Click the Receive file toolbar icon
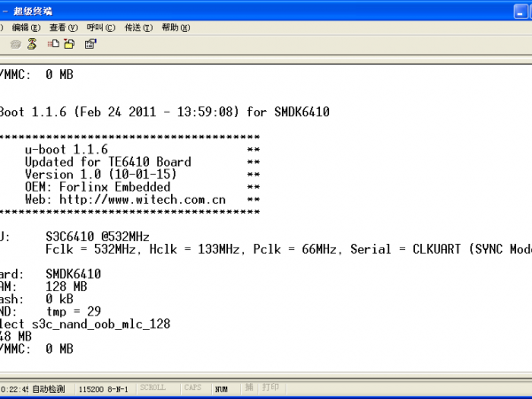This screenshot has width=532, height=399. click(x=69, y=43)
